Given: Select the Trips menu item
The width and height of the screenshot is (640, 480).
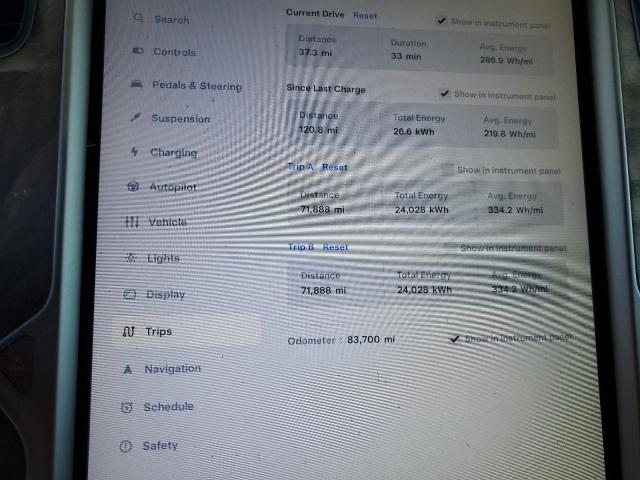Looking at the screenshot, I should 158,331.
